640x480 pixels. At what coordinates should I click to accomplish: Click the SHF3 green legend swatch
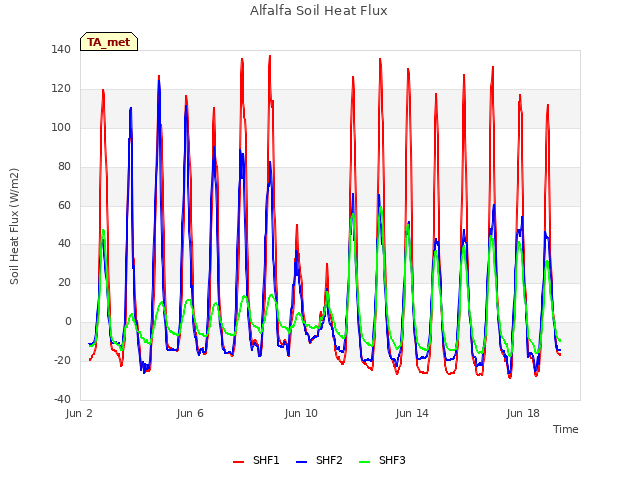click(364, 462)
